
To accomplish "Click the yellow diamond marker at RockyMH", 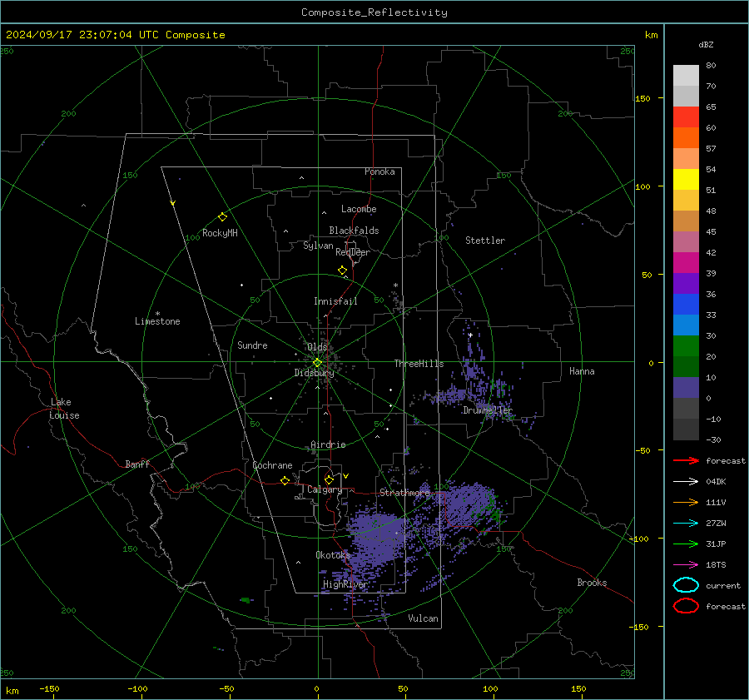I will coord(222,217).
